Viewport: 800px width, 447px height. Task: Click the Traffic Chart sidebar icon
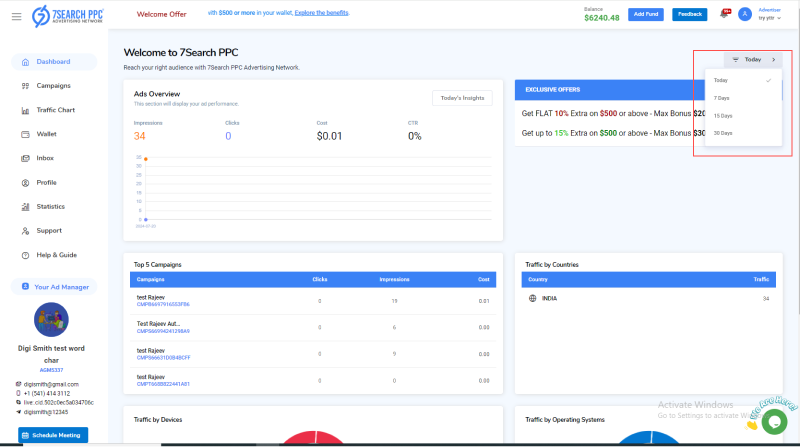tap(26, 110)
